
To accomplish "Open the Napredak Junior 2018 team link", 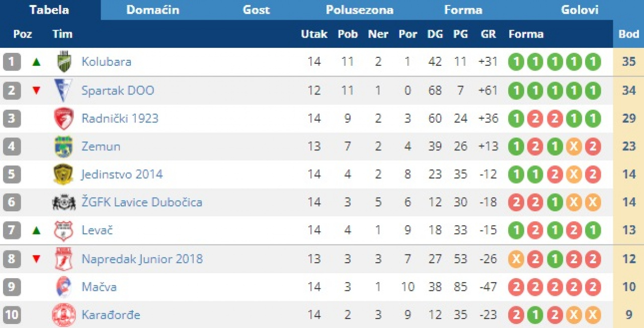I will [x=142, y=259].
